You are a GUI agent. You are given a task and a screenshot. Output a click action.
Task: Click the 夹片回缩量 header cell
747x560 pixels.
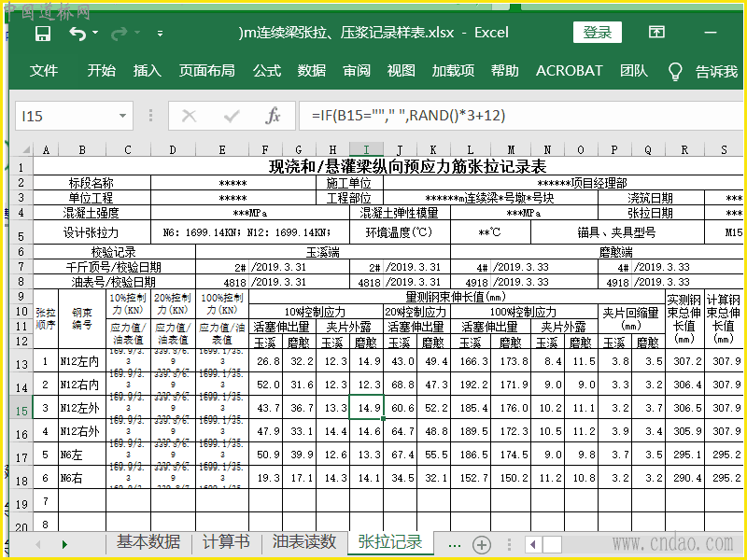(x=631, y=319)
